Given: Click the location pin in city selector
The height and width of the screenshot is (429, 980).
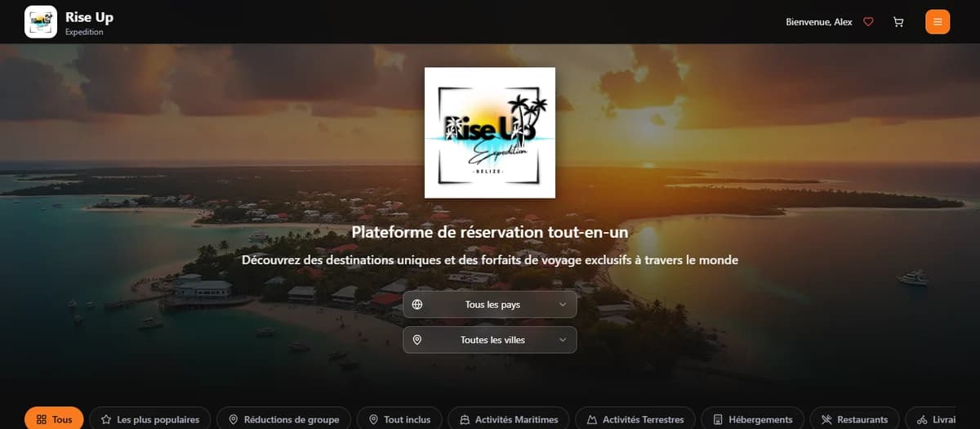Looking at the screenshot, I should coord(417,340).
